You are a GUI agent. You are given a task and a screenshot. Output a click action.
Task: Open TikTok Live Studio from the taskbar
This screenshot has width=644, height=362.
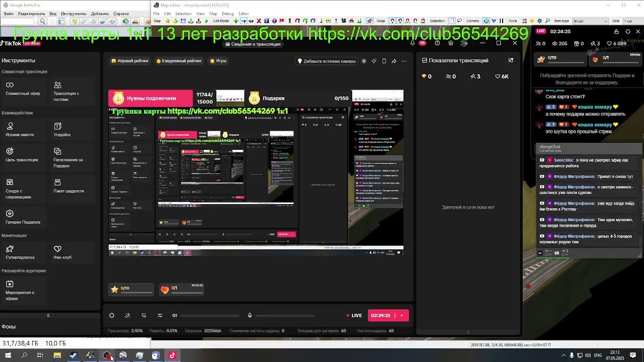coord(172,355)
